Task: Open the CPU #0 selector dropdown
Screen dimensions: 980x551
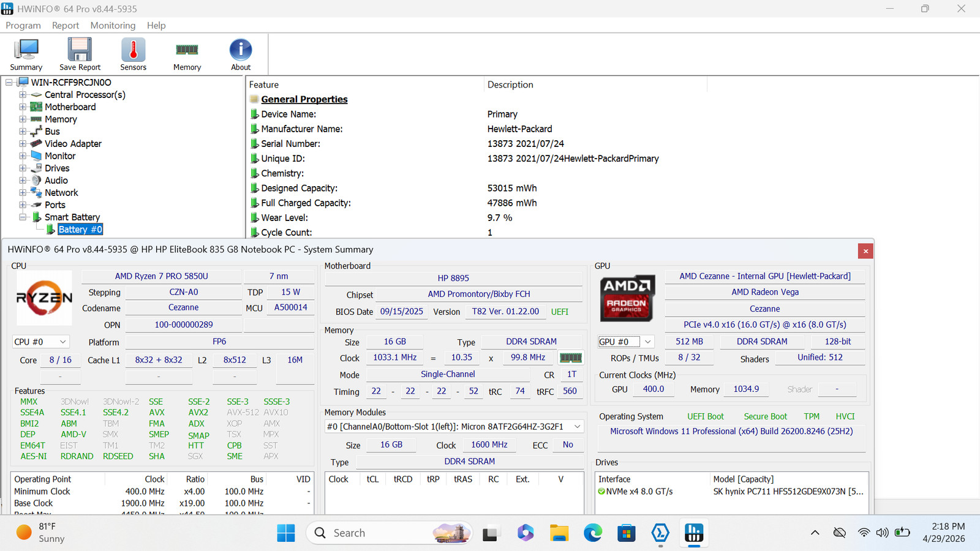Action: pyautogui.click(x=41, y=342)
